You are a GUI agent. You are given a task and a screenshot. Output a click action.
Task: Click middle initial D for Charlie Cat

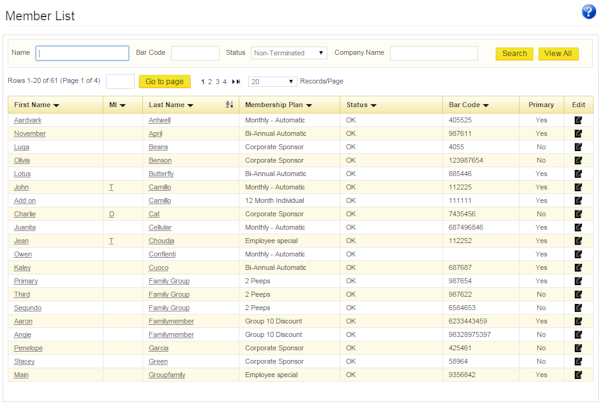111,214
